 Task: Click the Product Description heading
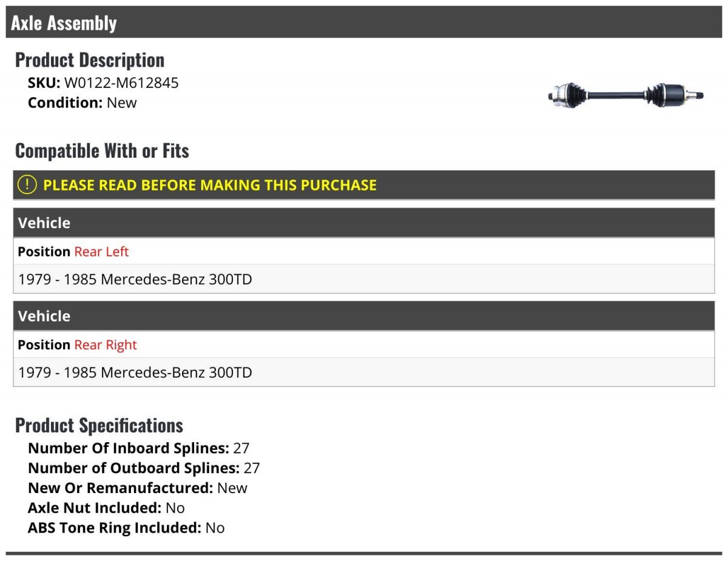tap(90, 59)
